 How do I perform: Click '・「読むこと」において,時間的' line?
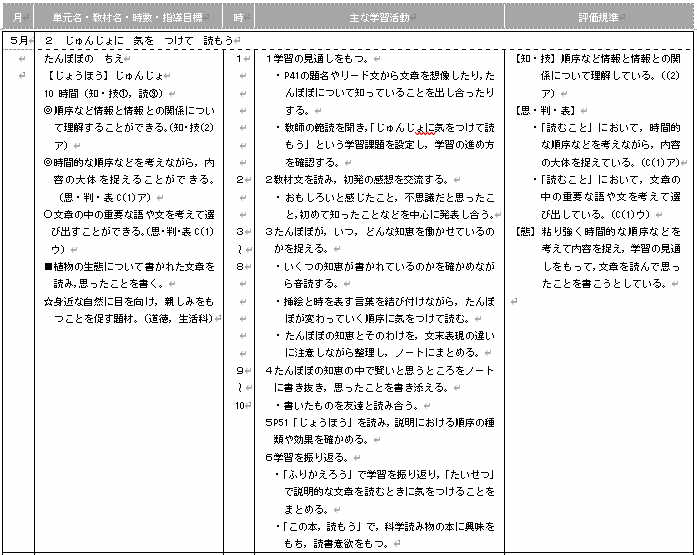click(607, 128)
